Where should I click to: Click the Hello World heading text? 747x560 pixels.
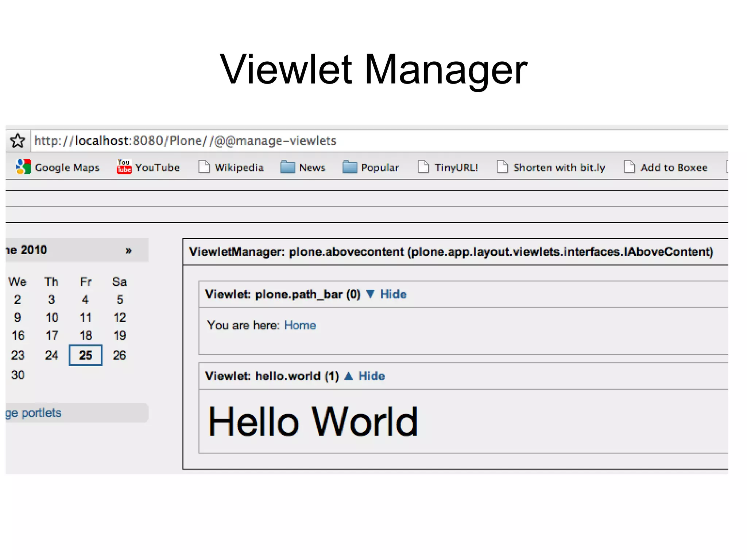click(x=313, y=422)
